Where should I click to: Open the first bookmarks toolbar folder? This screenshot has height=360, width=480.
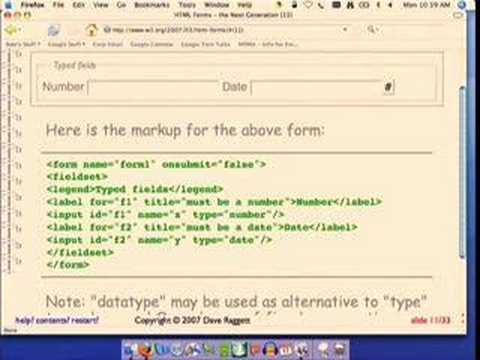23,44
